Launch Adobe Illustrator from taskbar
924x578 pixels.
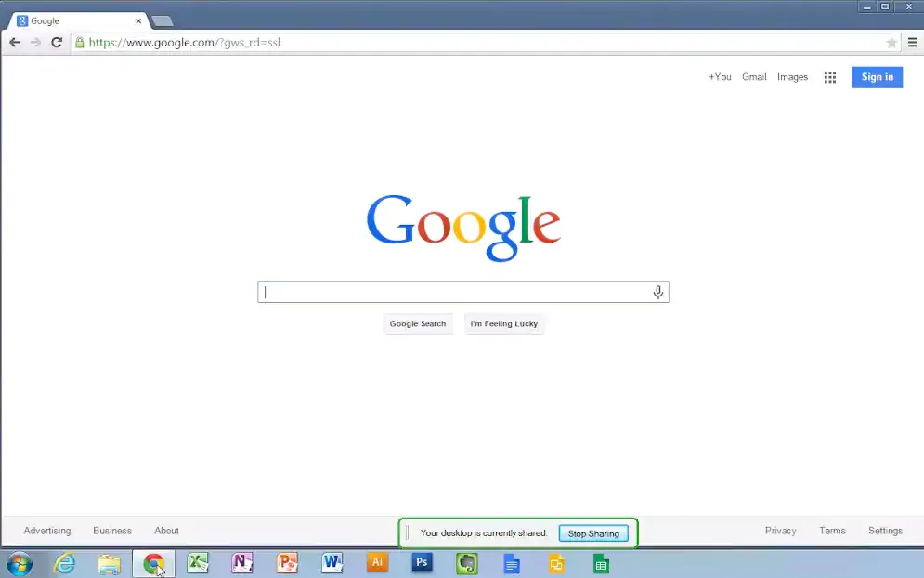[377, 562]
